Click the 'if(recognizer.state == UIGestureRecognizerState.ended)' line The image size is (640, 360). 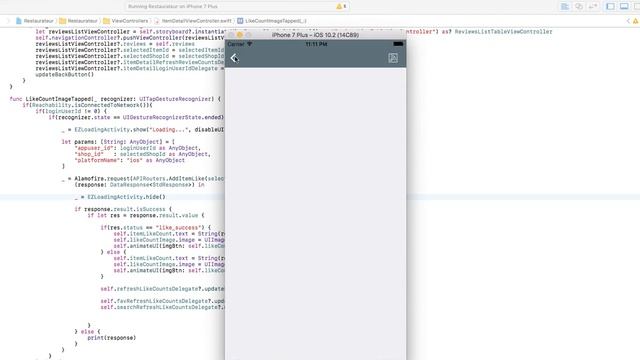136,118
